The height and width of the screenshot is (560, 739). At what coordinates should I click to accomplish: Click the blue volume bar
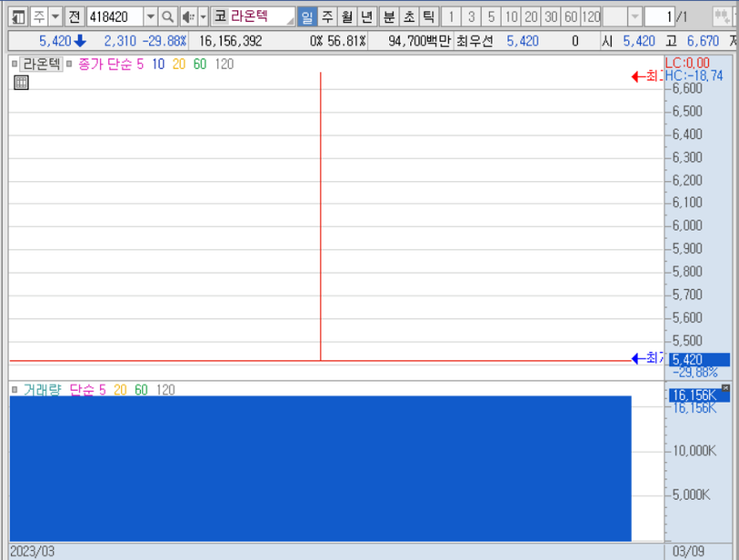click(320, 468)
